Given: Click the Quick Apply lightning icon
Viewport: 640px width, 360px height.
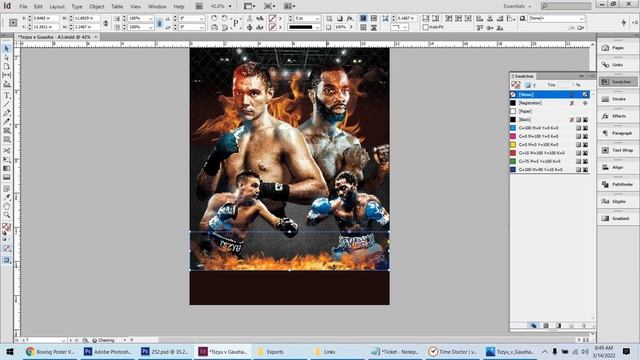Looking at the screenshot, I should tap(624, 23).
